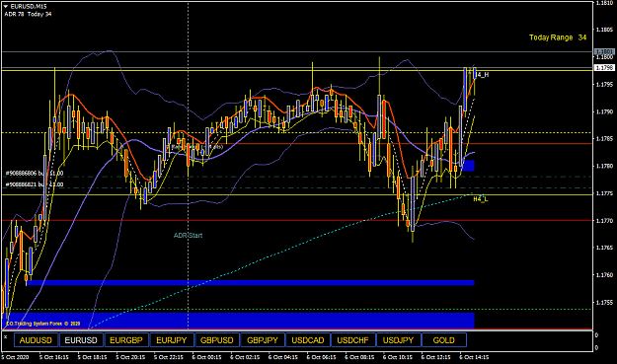Open the USDJPY pair chart
The height and width of the screenshot is (364, 617).
[398, 340]
